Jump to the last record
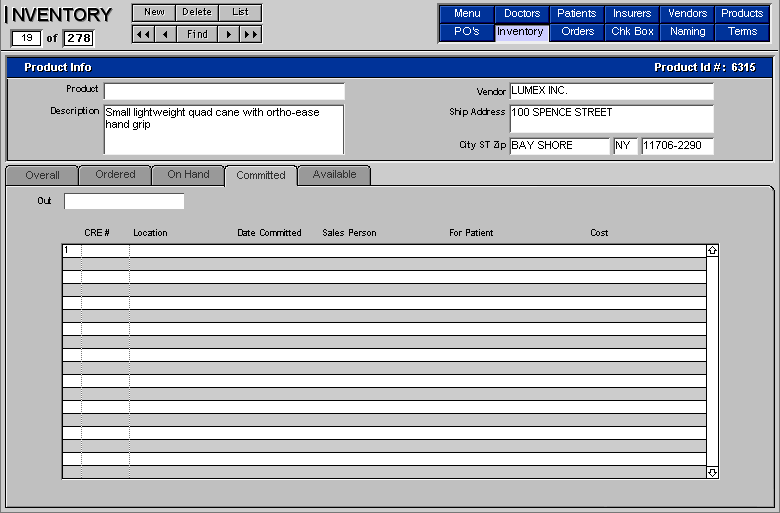 coord(250,34)
